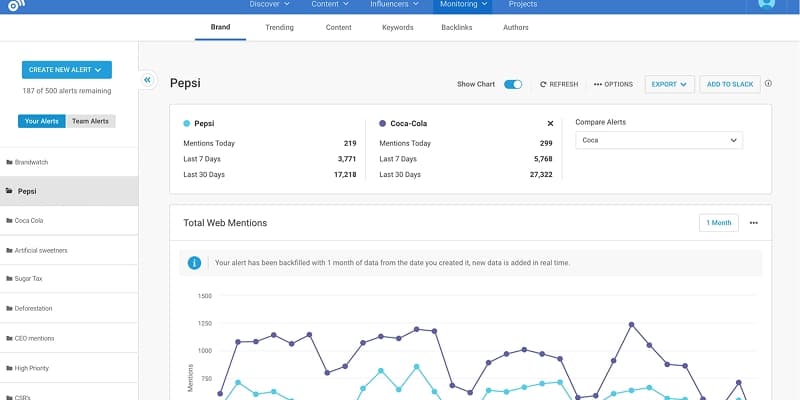This screenshot has height=400, width=800.
Task: Open the Content dropdown in top navigation
Action: pyautogui.click(x=330, y=4)
